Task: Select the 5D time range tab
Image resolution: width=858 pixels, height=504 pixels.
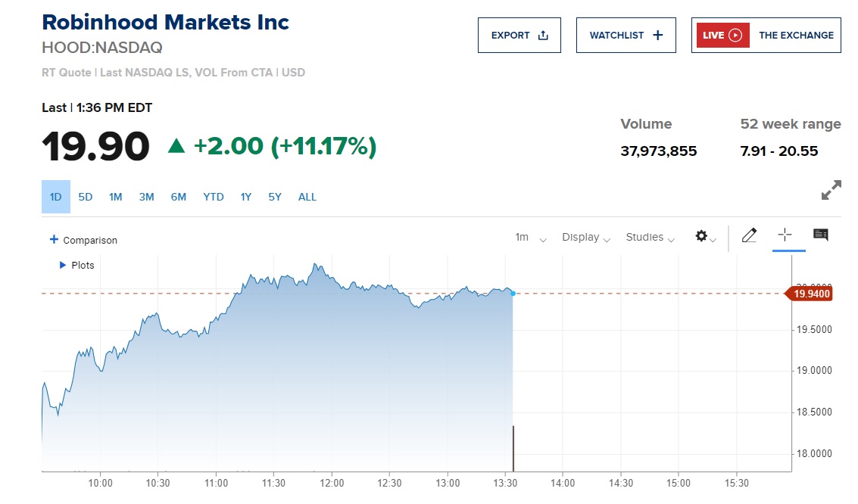Action: coord(86,197)
